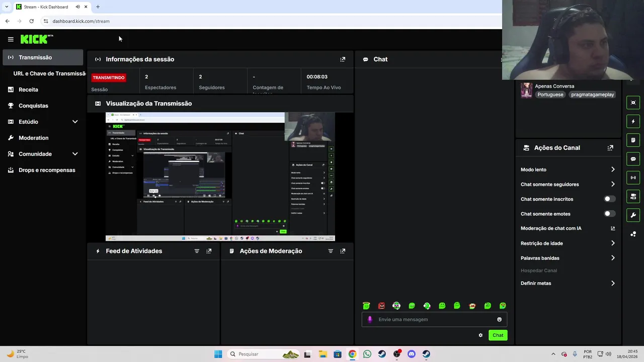Screen dimensions: 644x362
Task: Click the pragmatagameplay tag
Action: click(x=593, y=95)
